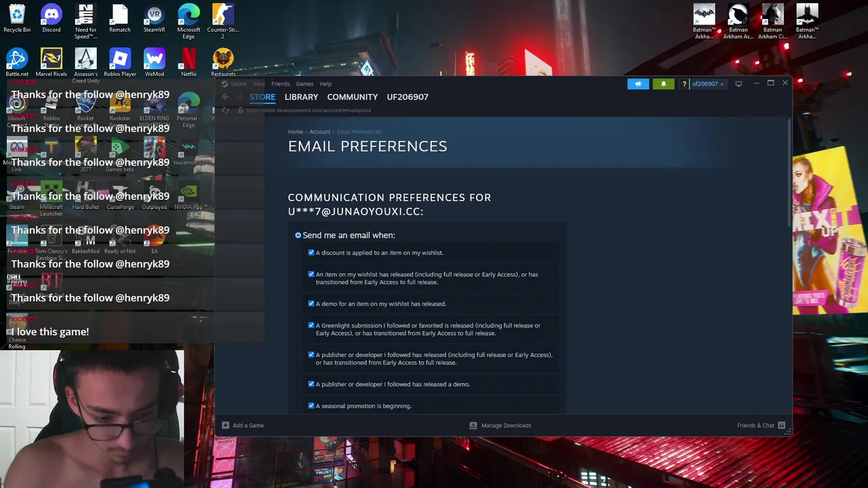Open Microsoft Edge desktop shortcut
Screen dimensions: 868x488
189,22
